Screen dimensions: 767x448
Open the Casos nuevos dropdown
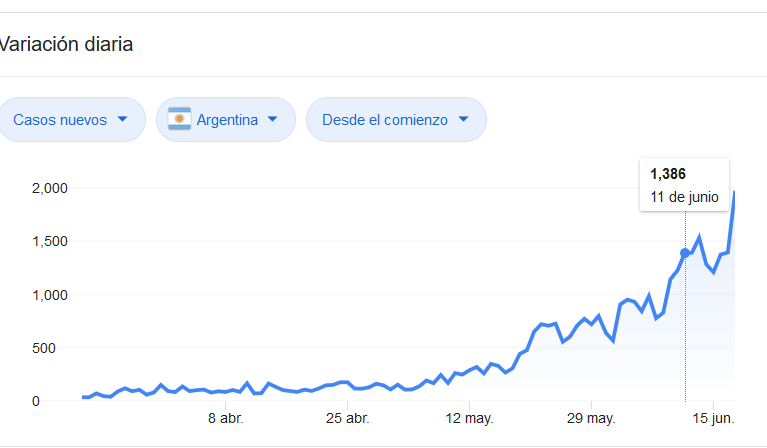point(72,119)
